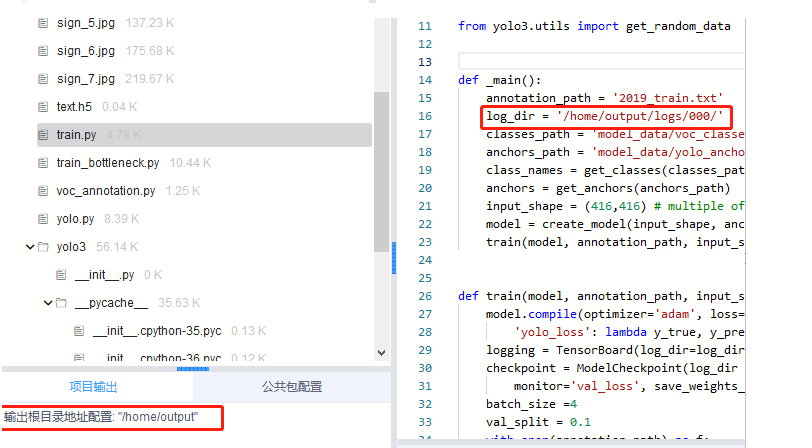Screen dimensions: 812x448
Task: Click line number 16 in the gutter
Action: [425, 116]
